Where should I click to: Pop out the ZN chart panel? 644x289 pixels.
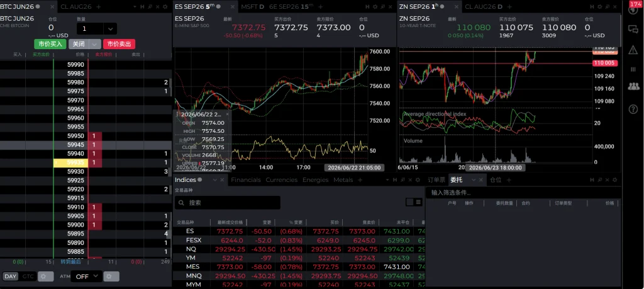coord(608,6)
